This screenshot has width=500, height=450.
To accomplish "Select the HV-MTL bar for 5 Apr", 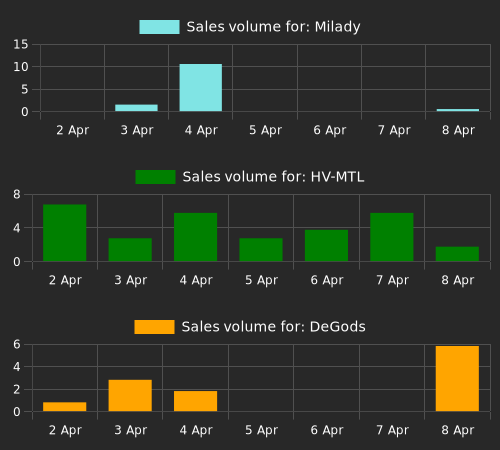I will pos(261,250).
